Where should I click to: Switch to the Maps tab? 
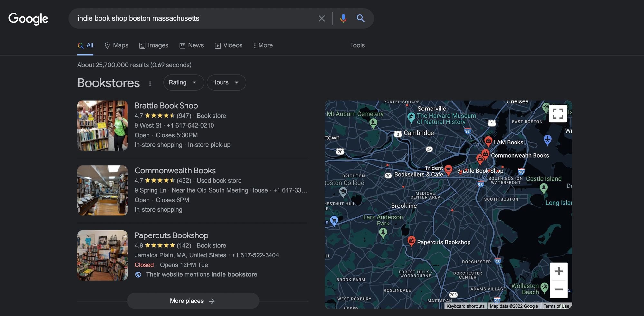[x=117, y=45]
